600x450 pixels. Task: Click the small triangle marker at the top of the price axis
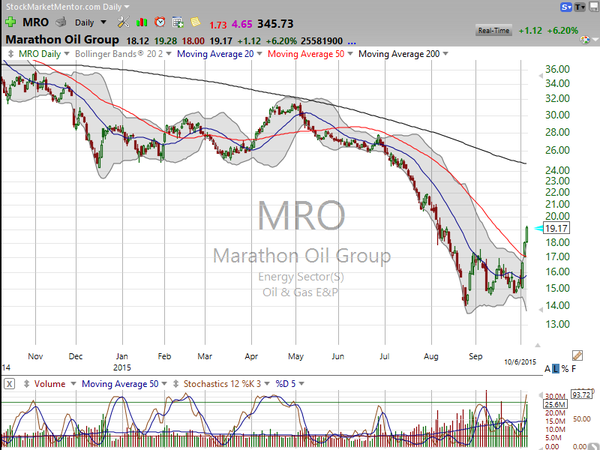[540, 76]
